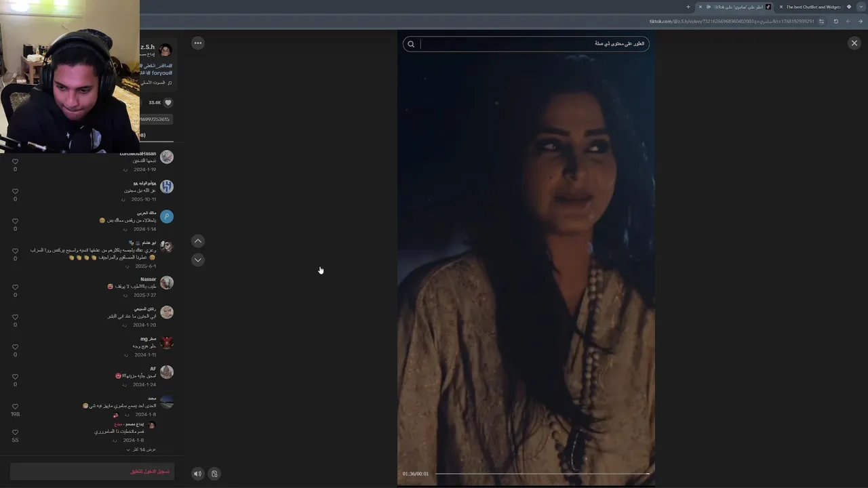Open the tab search dropdown chevron
This screenshot has height=488, width=868.
coord(861,7)
